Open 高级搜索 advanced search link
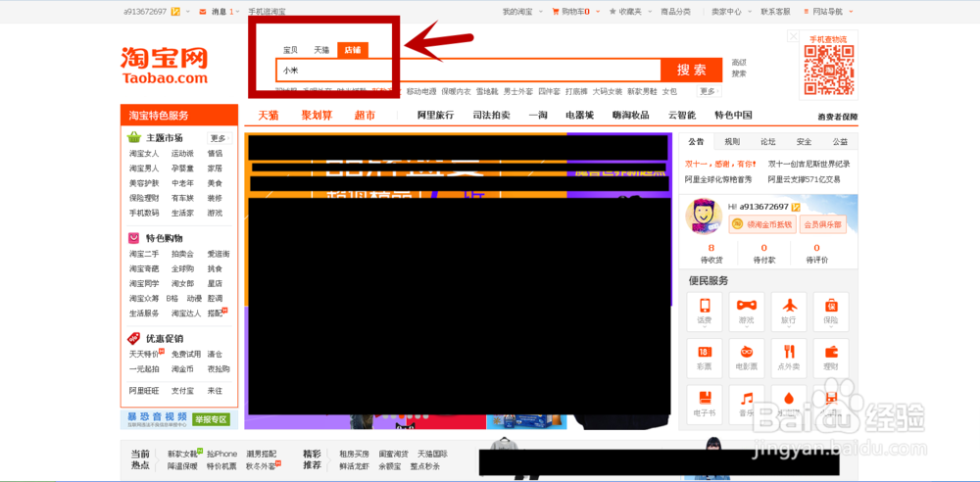This screenshot has width=980, height=482. pyautogui.click(x=739, y=68)
